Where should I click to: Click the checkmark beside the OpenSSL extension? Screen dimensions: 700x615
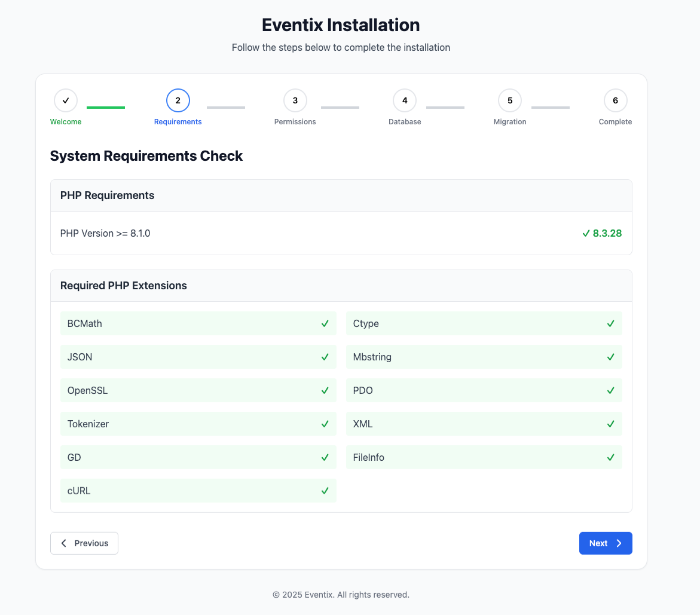point(325,390)
